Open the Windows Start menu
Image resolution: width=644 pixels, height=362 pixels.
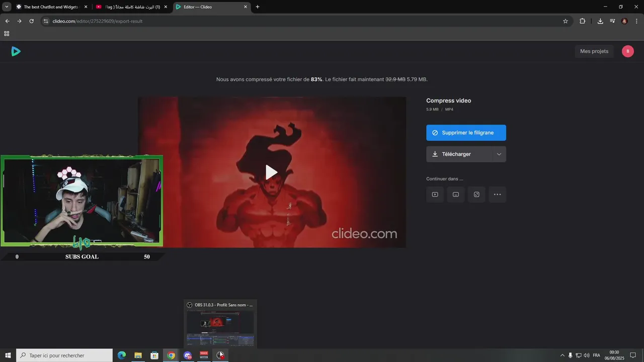(x=8, y=355)
